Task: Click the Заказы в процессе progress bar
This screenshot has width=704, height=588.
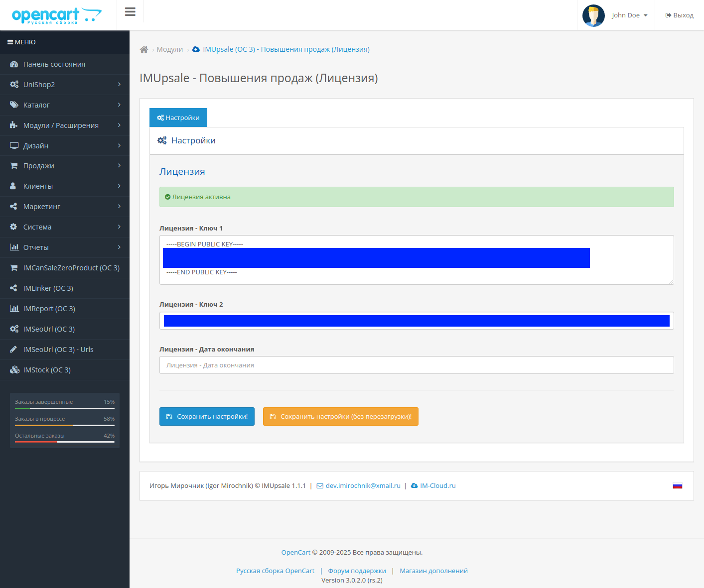Action: click(65, 425)
